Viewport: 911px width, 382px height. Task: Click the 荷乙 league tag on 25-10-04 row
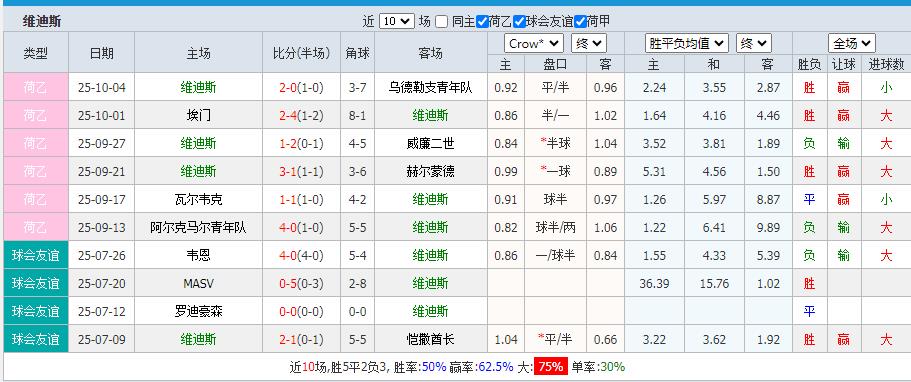point(35,88)
